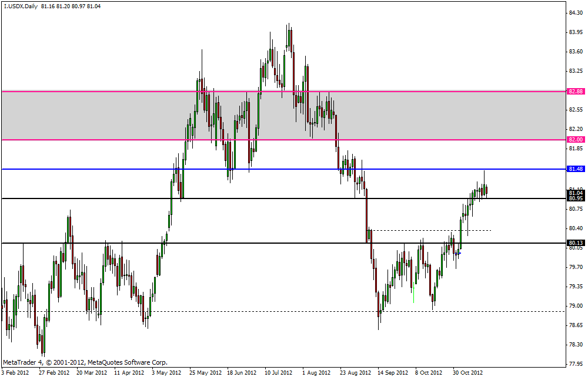
Task: Click the blue 81.48 price label
Action: coord(576,169)
